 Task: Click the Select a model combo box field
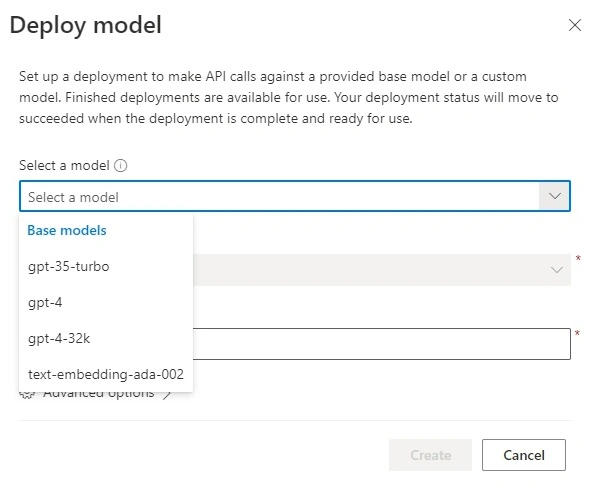(295, 196)
